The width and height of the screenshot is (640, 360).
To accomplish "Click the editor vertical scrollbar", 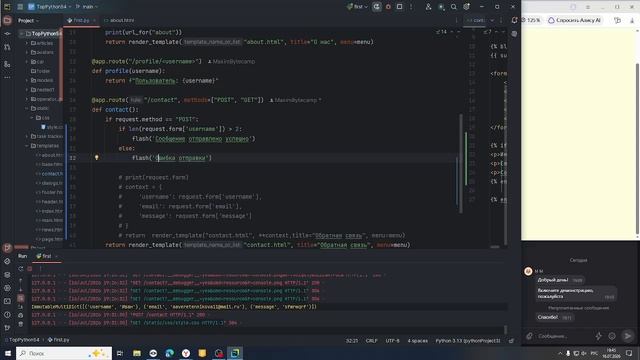I will coord(461,163).
